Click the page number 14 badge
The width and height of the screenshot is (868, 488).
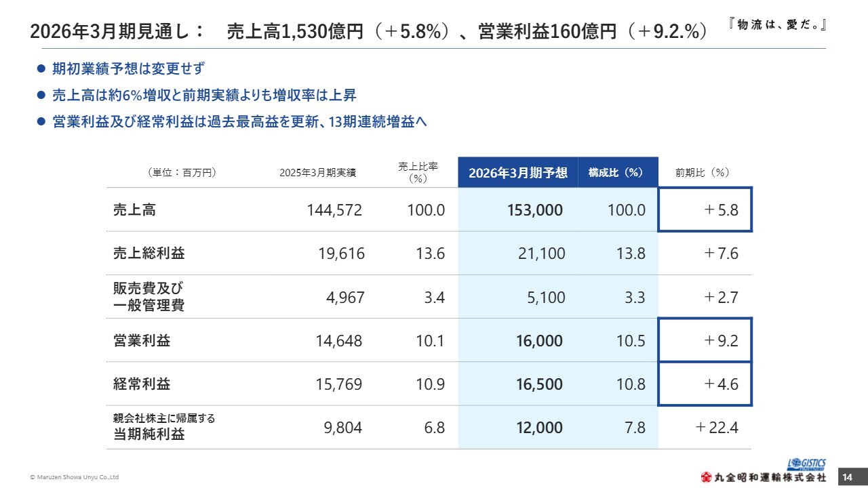pos(847,477)
